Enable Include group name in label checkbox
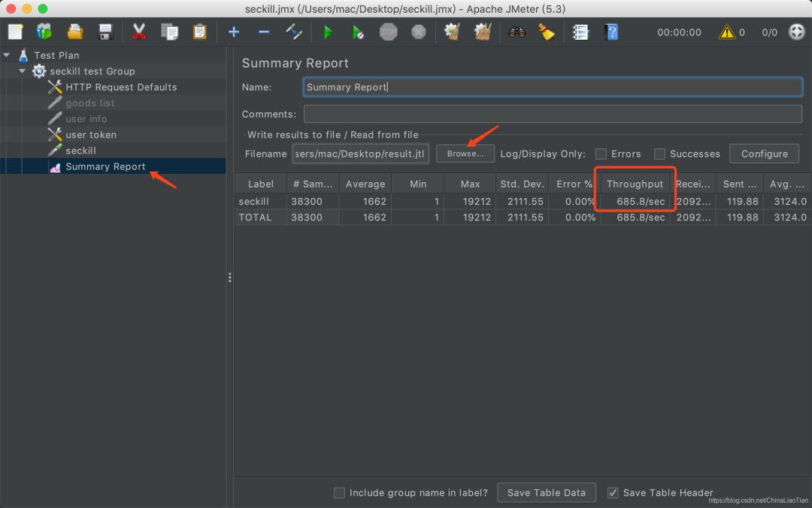 [339, 492]
